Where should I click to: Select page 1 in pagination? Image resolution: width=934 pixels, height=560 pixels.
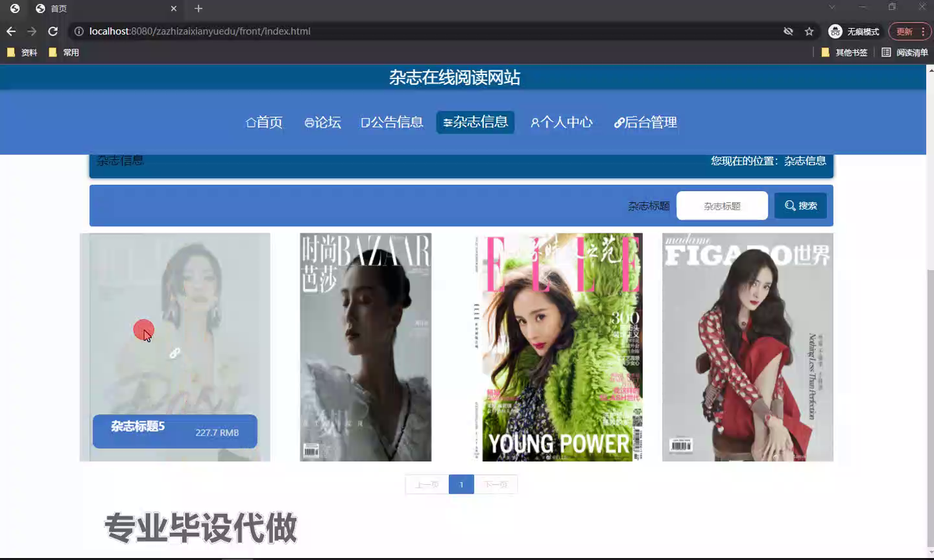(x=461, y=484)
